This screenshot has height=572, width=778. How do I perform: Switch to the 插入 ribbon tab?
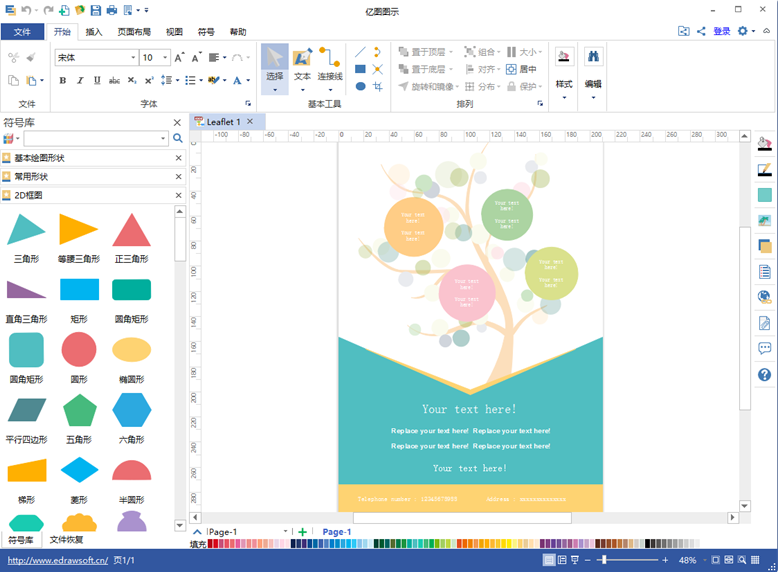[94, 32]
